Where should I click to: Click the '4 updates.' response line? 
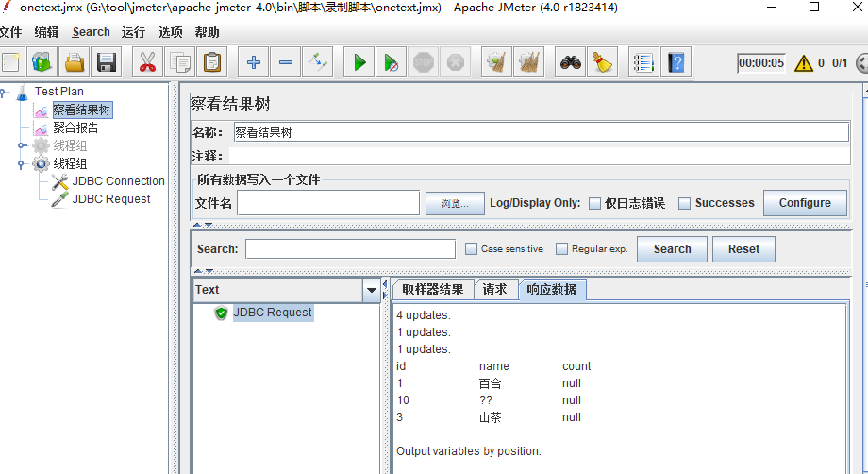tap(424, 315)
